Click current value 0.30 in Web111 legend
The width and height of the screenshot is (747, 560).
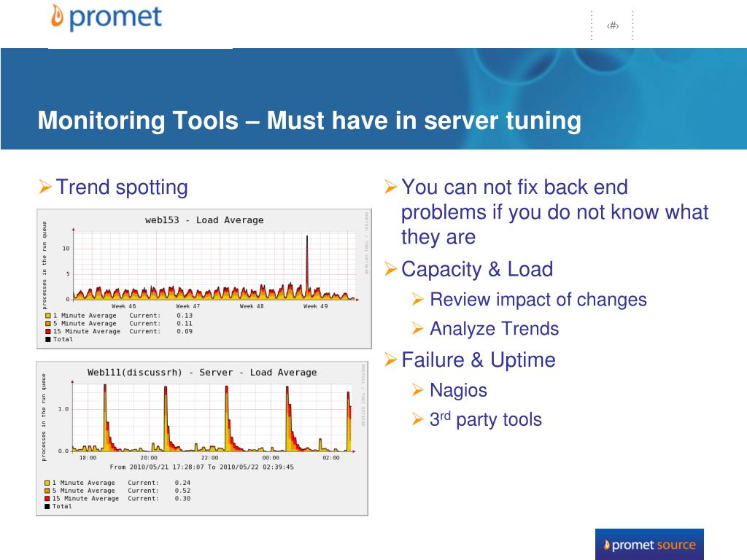pos(182,499)
